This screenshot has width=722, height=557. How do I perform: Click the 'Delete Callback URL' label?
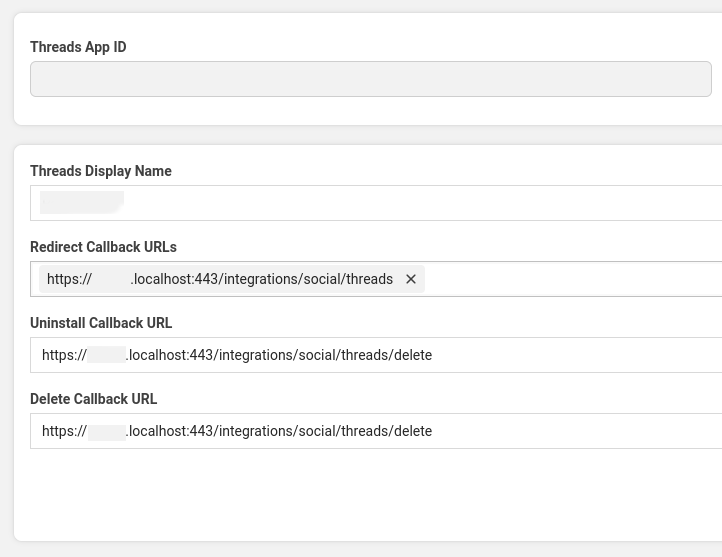click(x=93, y=399)
